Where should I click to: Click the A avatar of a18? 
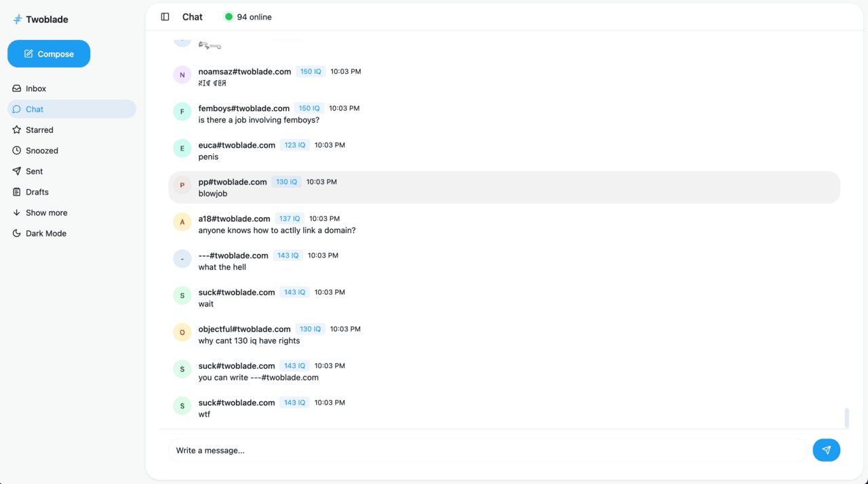click(x=182, y=222)
